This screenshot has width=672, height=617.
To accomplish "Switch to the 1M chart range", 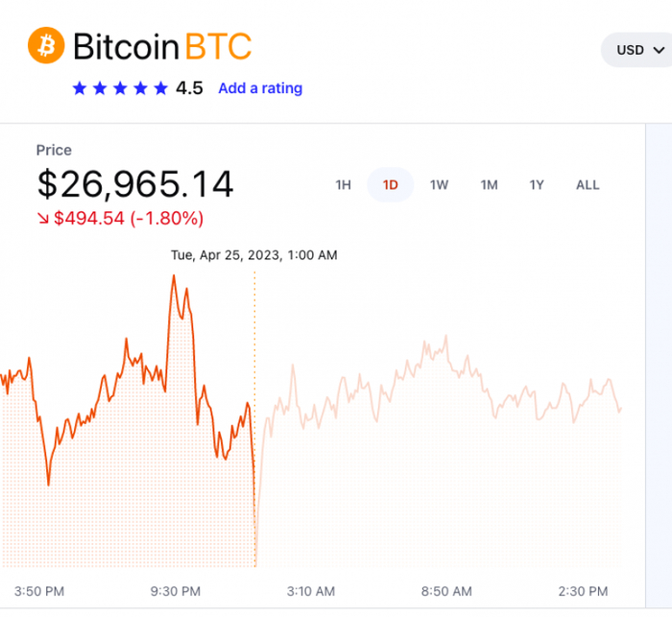I will (x=489, y=185).
